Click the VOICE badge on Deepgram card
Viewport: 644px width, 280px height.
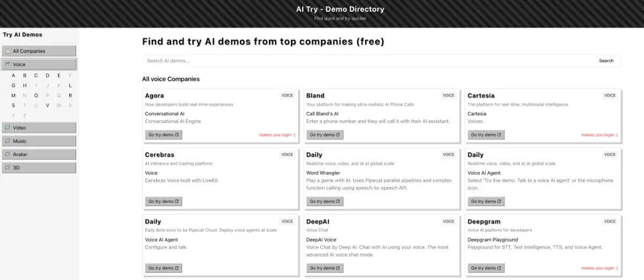click(610, 221)
